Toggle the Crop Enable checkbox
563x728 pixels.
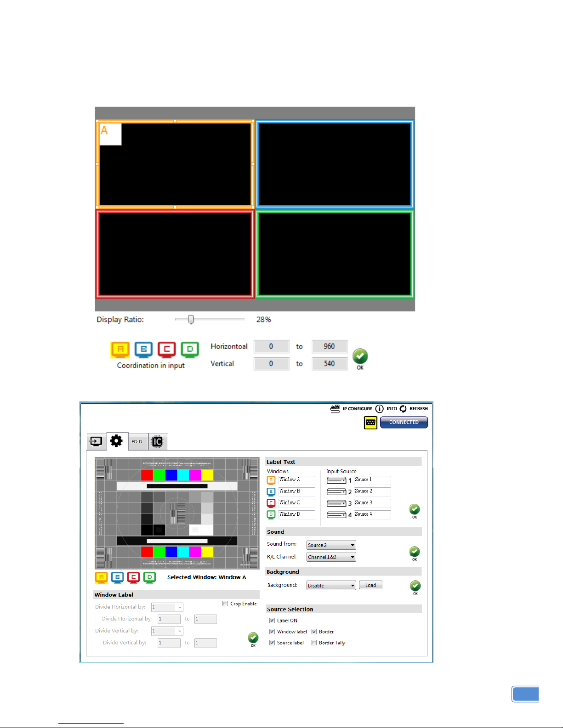[x=225, y=604]
